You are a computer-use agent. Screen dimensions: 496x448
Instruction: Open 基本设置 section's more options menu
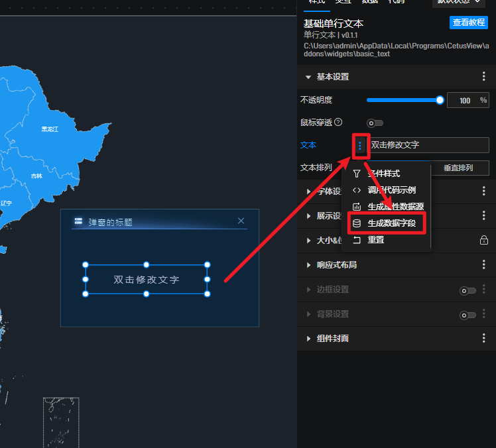pos(483,77)
